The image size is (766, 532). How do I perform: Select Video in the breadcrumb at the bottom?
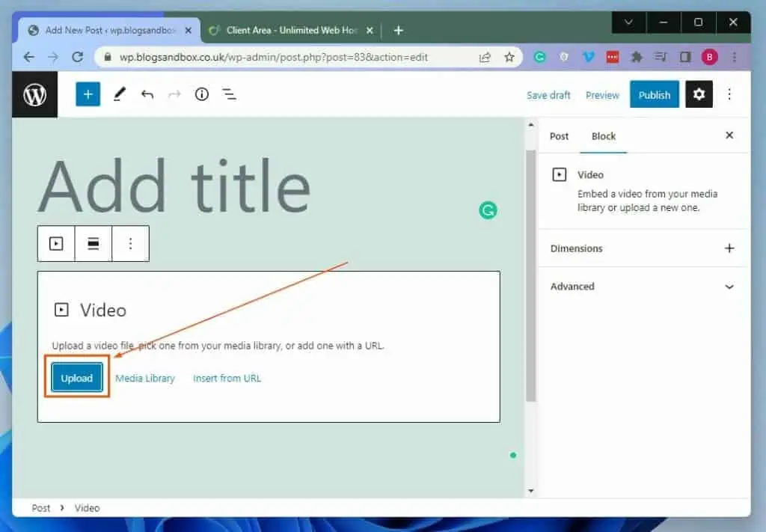(87, 508)
